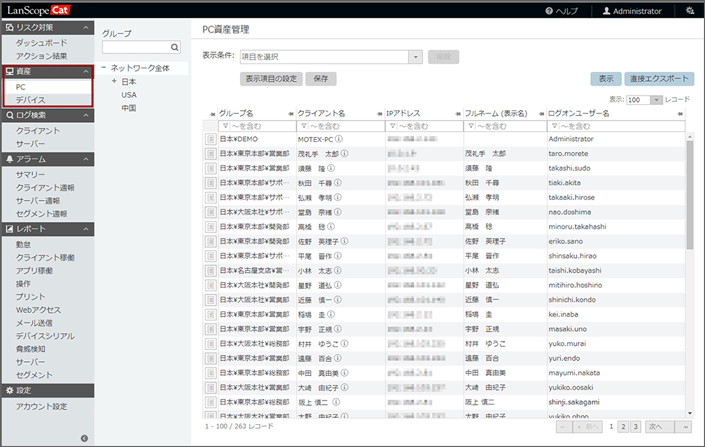Open detail icon for the takaaki.hirose row
Viewport: 705px width, 447px height.
click(210, 198)
